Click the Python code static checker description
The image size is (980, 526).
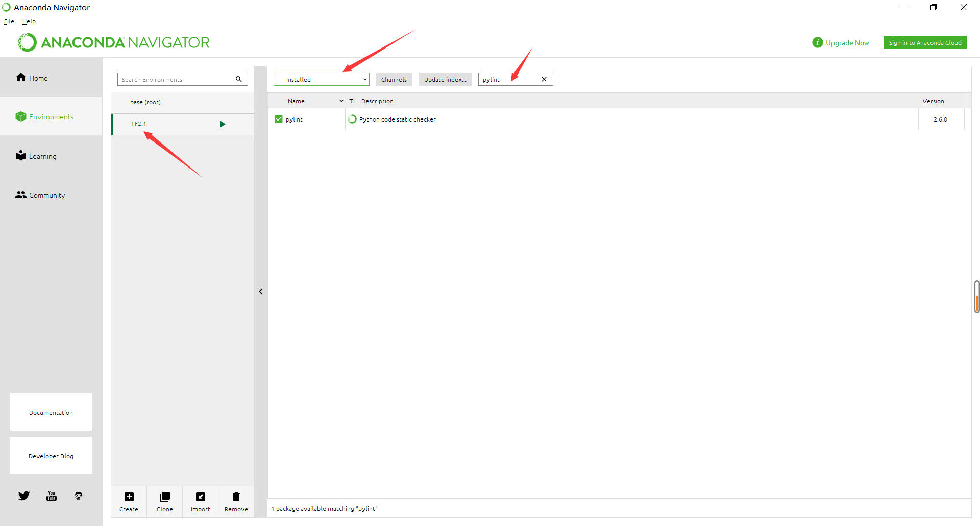coord(398,119)
